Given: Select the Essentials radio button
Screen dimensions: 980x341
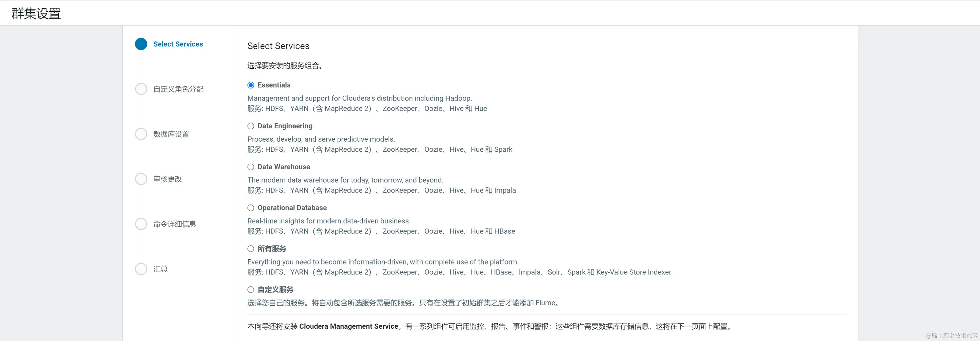Looking at the screenshot, I should [251, 85].
